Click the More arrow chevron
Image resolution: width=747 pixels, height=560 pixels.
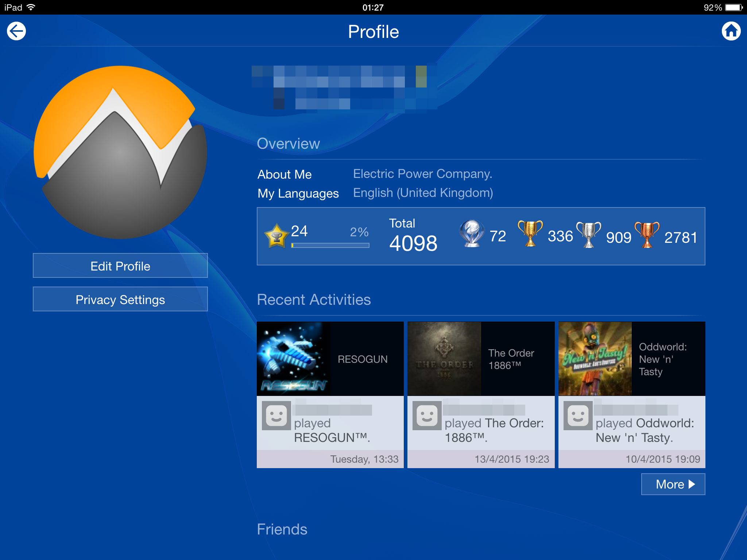pos(692,484)
